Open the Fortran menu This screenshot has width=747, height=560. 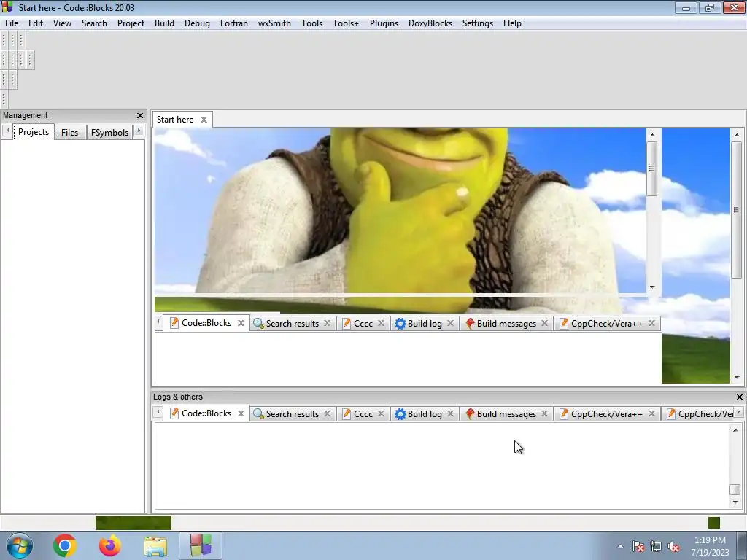click(x=234, y=23)
